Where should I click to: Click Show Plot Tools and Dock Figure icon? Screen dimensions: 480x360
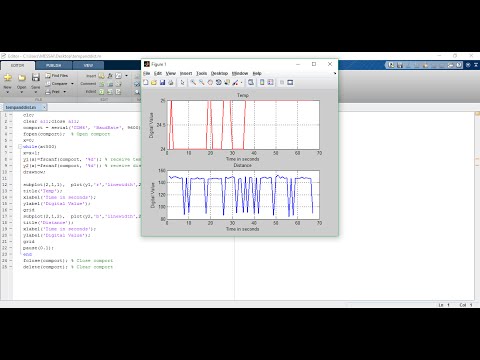point(290,83)
